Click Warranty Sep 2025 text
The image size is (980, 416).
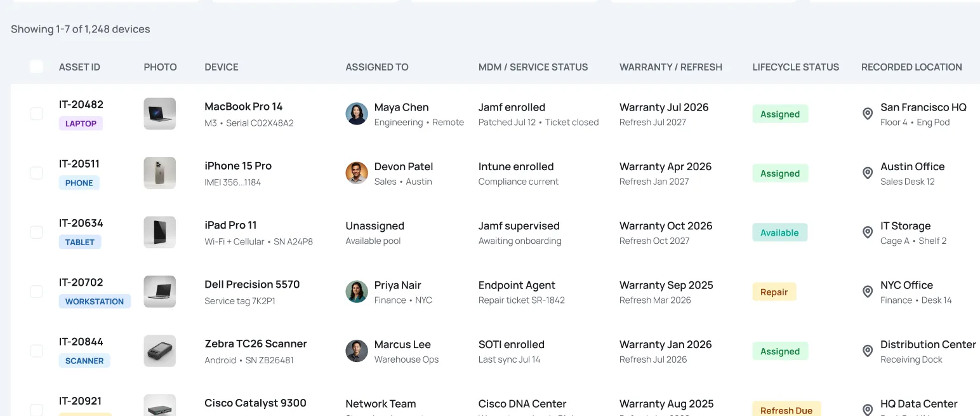(x=666, y=285)
